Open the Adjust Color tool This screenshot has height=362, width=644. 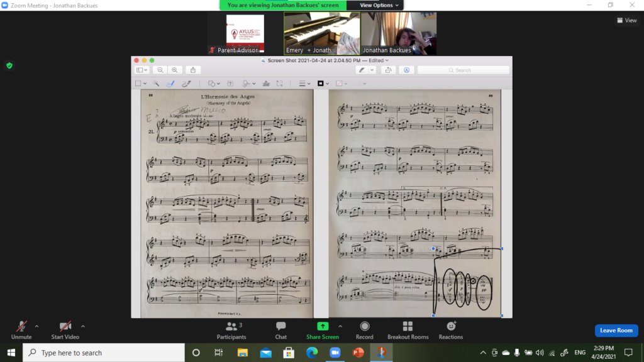[x=266, y=84]
